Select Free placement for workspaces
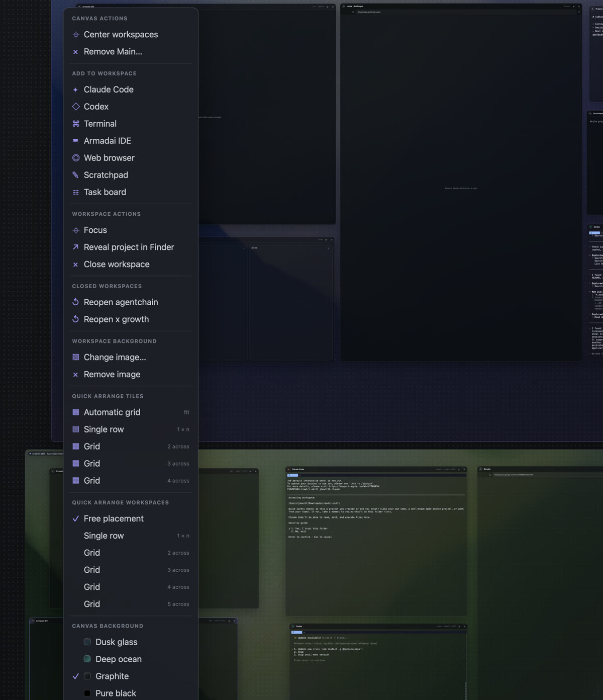The image size is (603, 700). (x=131, y=518)
